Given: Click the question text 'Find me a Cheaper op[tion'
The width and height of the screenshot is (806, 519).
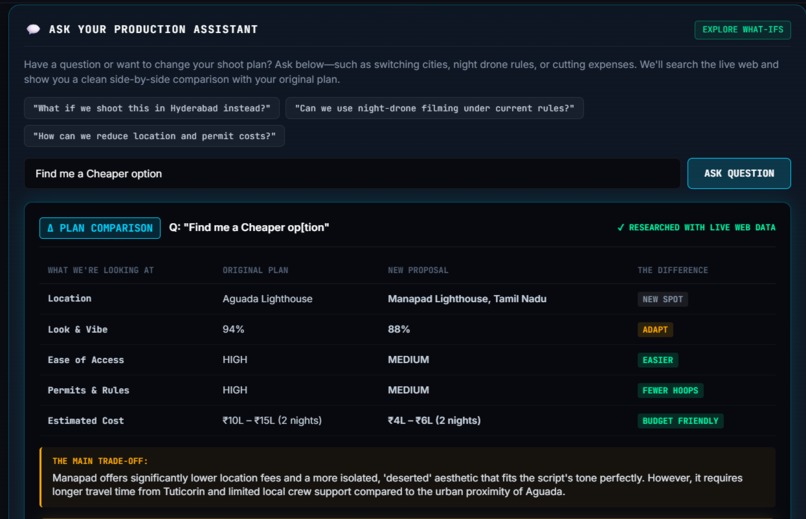Looking at the screenshot, I should (x=249, y=228).
